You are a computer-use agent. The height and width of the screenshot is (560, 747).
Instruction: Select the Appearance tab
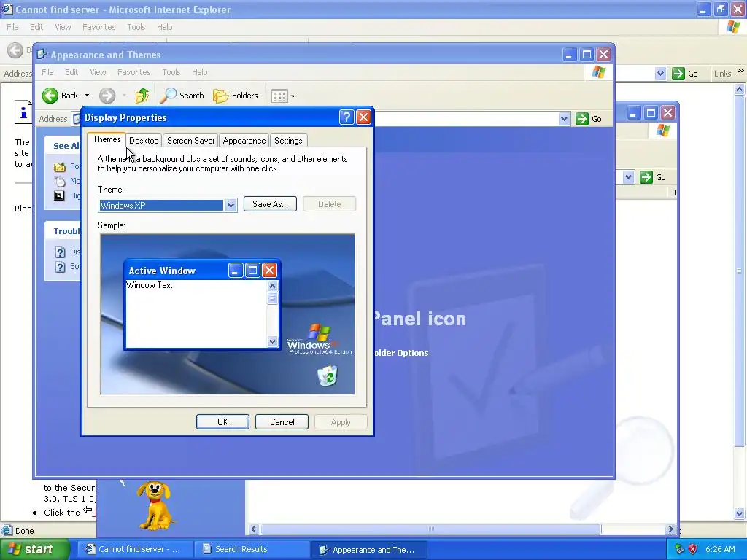(x=244, y=141)
